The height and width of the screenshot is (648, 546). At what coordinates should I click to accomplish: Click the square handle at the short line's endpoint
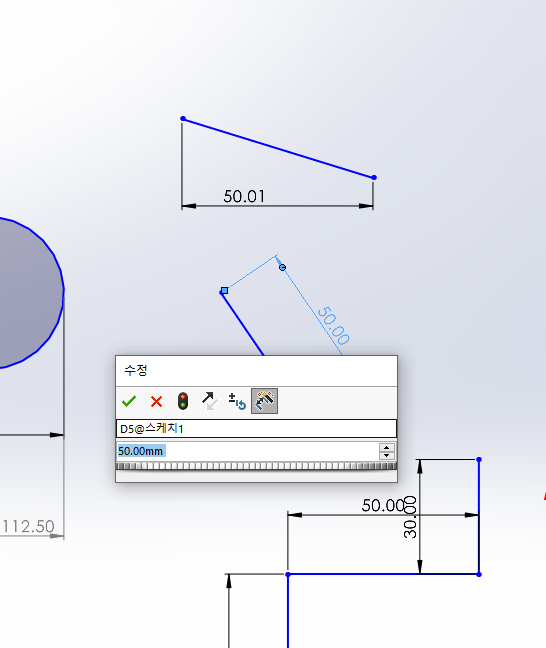coord(224,291)
